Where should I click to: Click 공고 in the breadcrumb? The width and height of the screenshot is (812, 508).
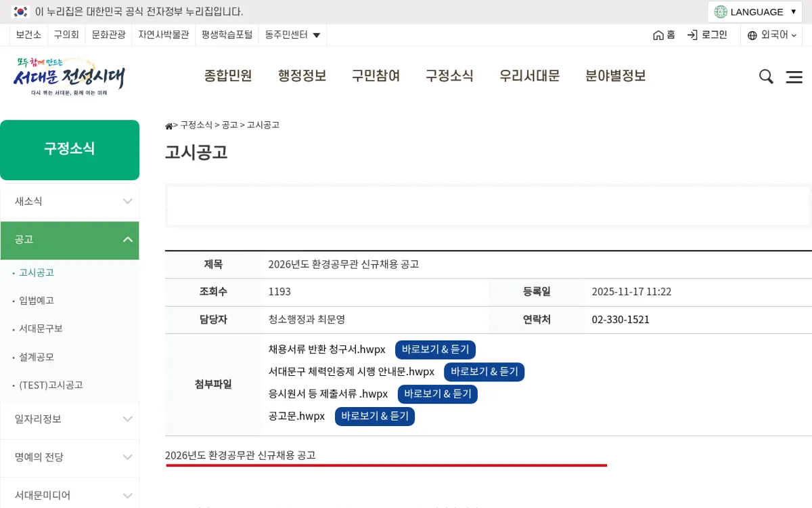point(229,125)
